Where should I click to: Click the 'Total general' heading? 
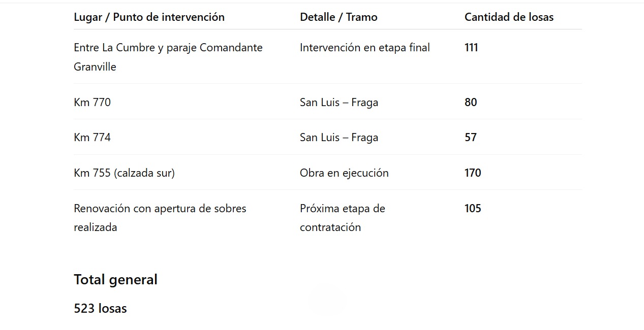tap(115, 280)
